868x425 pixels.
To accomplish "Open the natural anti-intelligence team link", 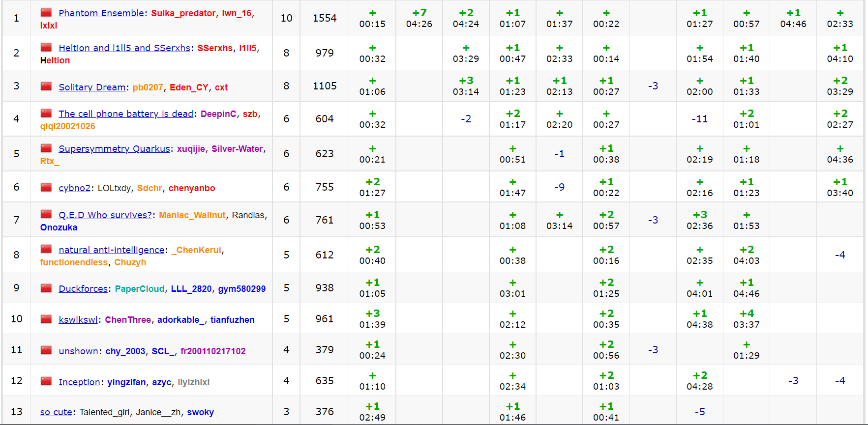I will pyautogui.click(x=111, y=250).
